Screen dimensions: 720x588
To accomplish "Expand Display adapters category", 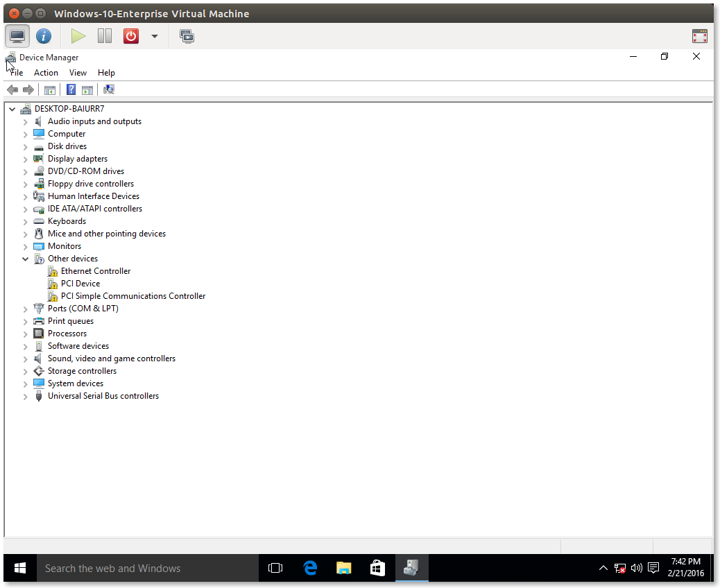I will [25, 159].
